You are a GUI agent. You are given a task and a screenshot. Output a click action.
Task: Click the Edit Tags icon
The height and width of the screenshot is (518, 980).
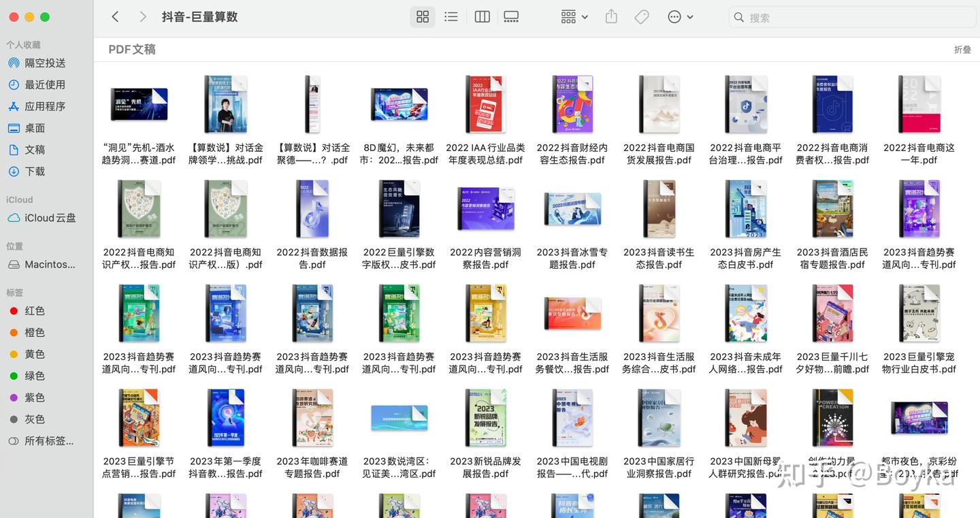[642, 17]
